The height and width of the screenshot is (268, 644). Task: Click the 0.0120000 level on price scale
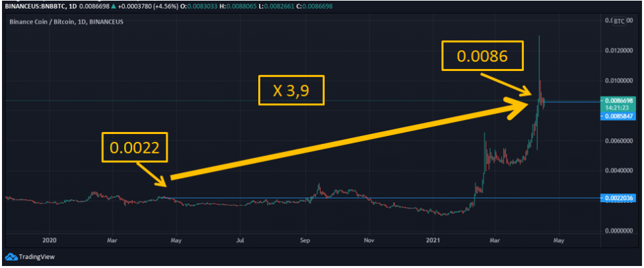[617, 51]
